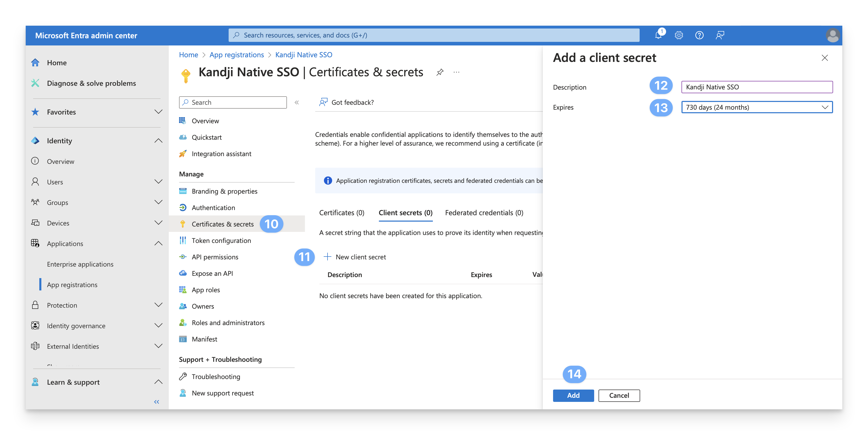Screen dimensions: 868x435
Task: Open Kandji Native SSO breadcrumb
Action: click(304, 55)
